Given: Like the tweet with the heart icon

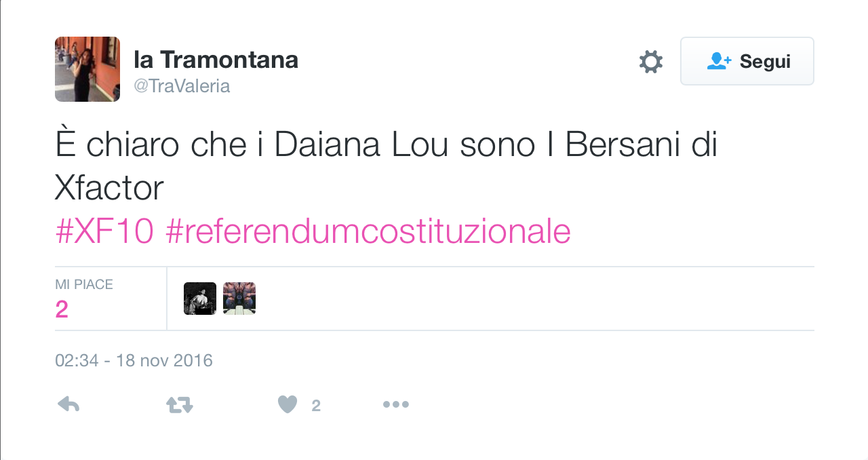Looking at the screenshot, I should (288, 405).
